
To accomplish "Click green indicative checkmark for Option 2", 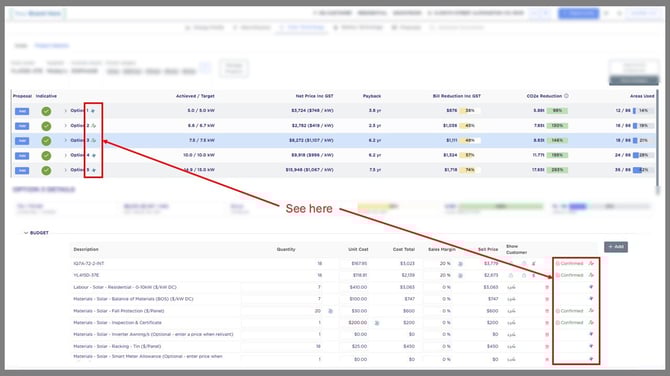I will [46, 126].
